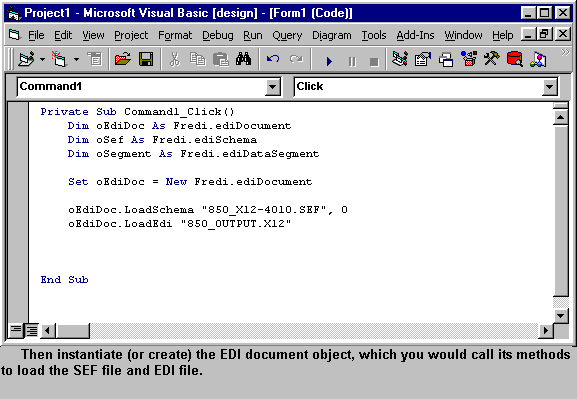577x399 pixels.
Task: Click the code window control-menu icon
Action: 14,35
